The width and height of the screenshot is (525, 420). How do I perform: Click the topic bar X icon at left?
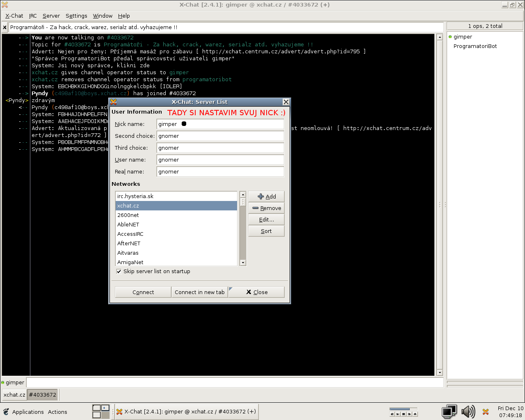point(5,27)
